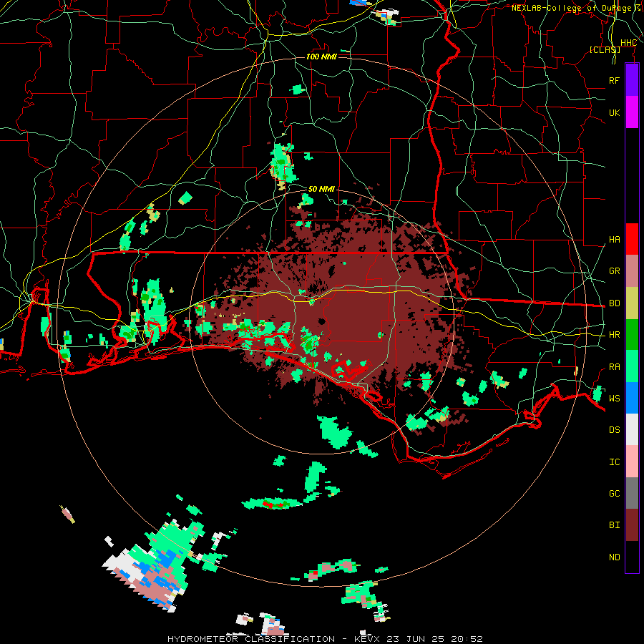Click the magenta UK legend color swatch
644x644 pixels.
tap(632, 112)
